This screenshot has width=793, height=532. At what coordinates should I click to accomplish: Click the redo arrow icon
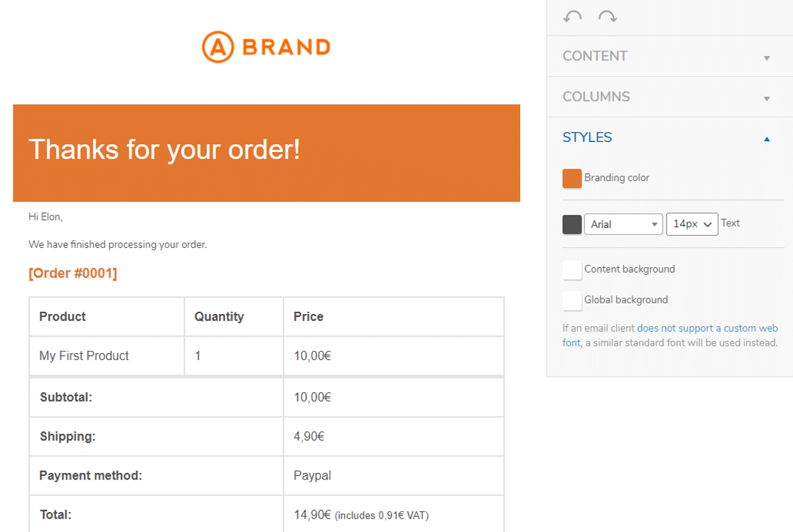point(608,16)
